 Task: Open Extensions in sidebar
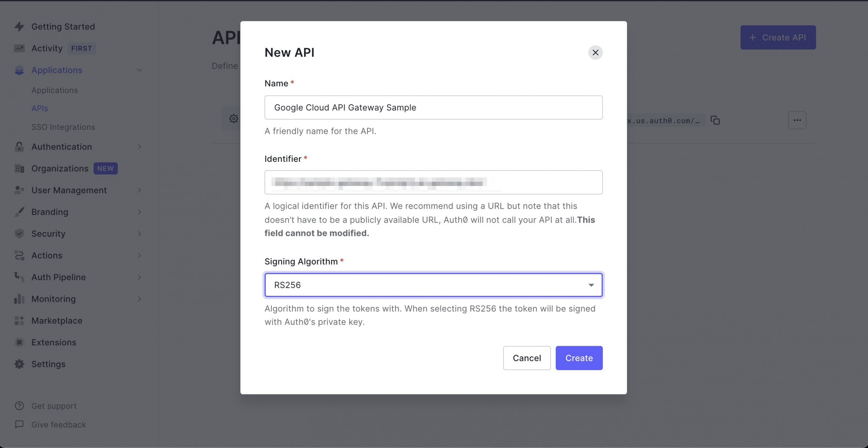[54, 342]
